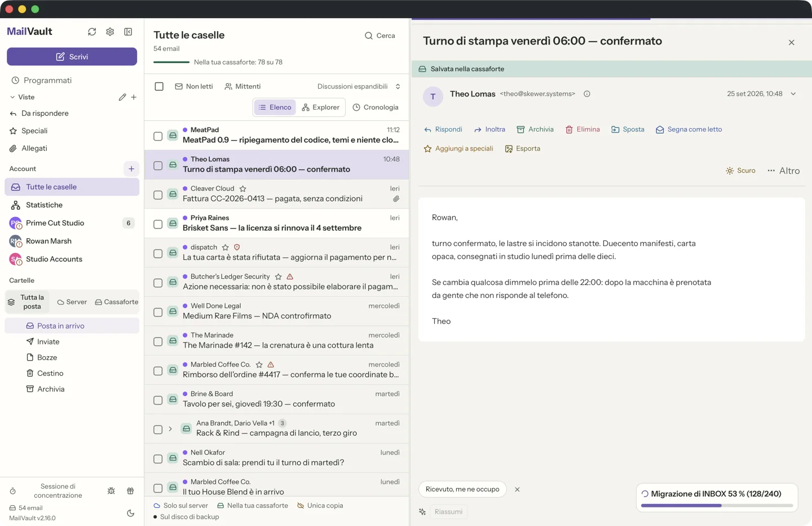
Task: Open settings via the gear icon
Action: coord(110,32)
